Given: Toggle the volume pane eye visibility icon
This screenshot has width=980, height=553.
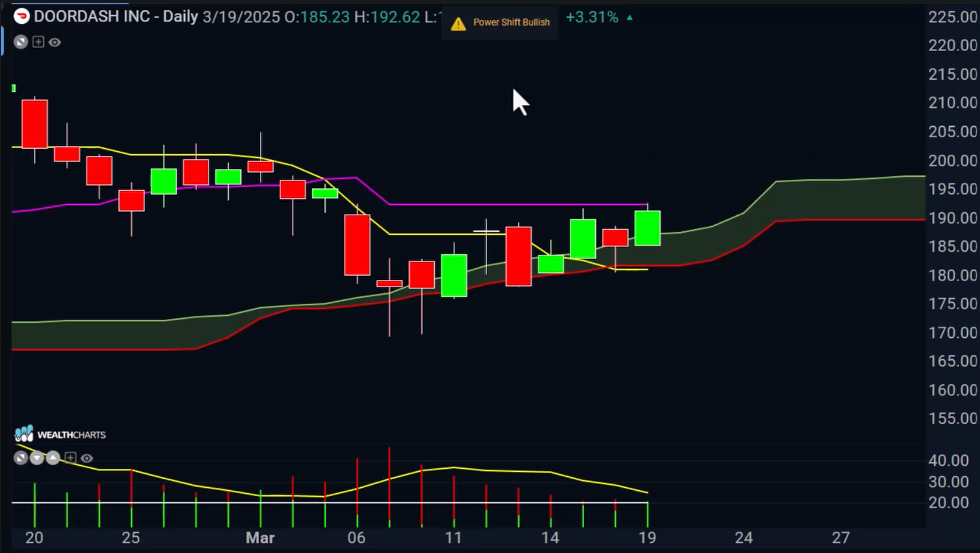Looking at the screenshot, I should click(x=87, y=458).
